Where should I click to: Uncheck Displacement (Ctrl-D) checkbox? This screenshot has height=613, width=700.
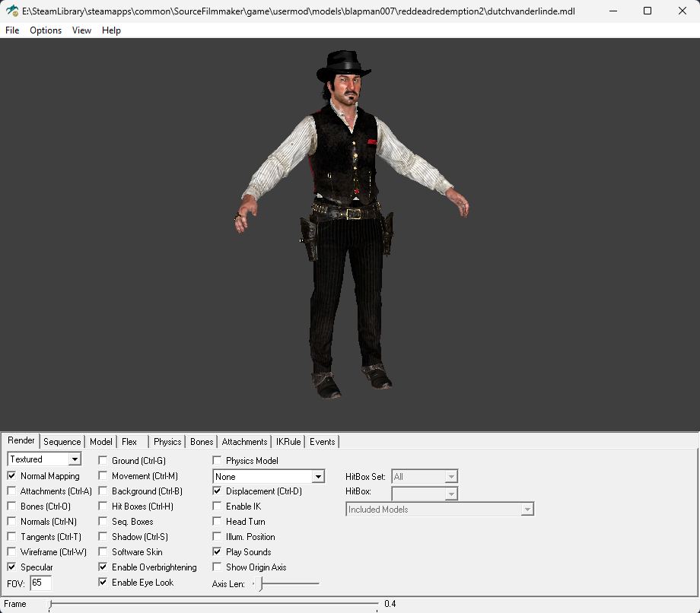217,491
